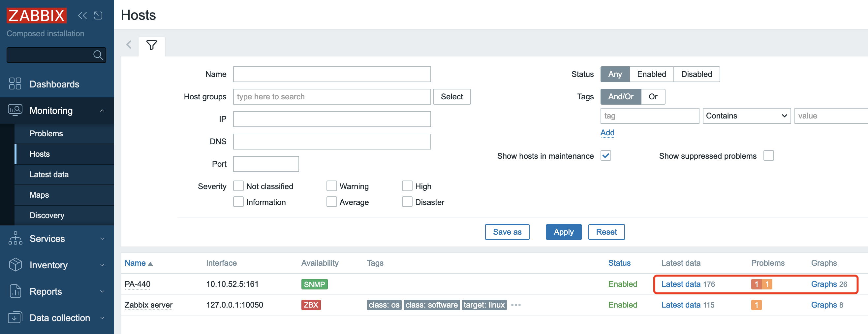Screen dimensions: 868x334
Task: Click the sidebar search input box
Action: point(56,55)
